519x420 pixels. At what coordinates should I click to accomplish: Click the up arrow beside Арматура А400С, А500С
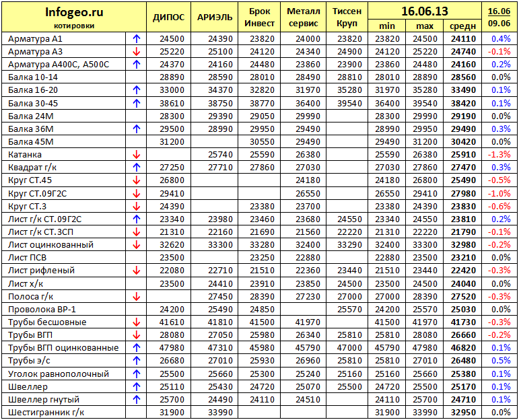coord(137,64)
